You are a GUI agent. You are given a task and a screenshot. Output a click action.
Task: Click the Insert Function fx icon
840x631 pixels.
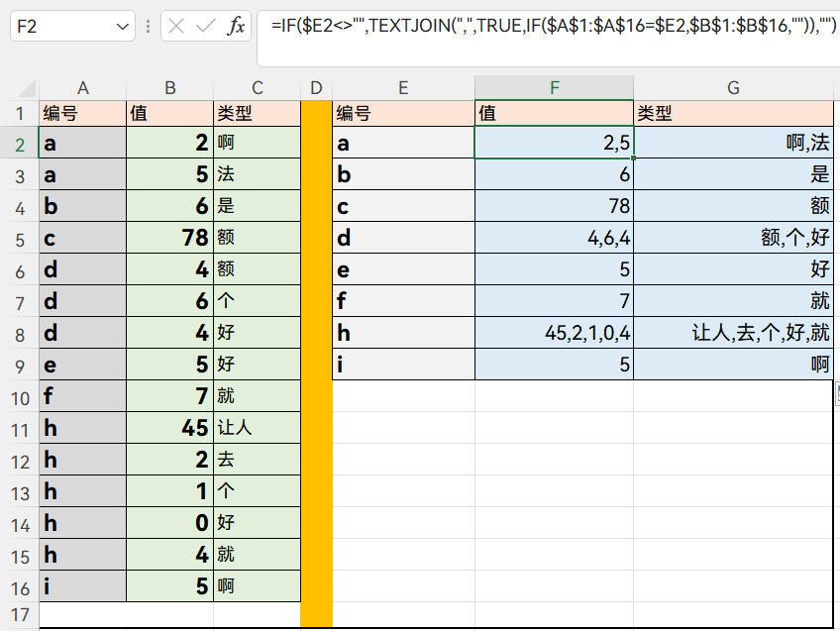[x=236, y=27]
